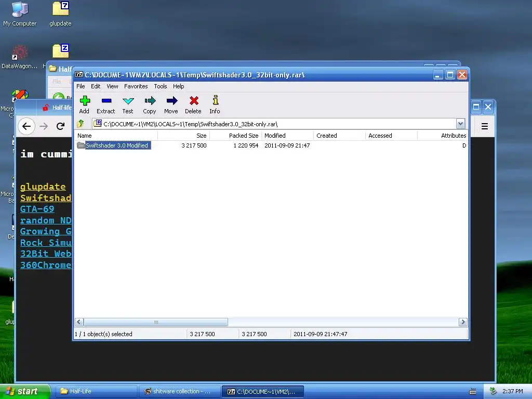
Task: Close the browser window behind 7-Zip
Action: (488, 107)
